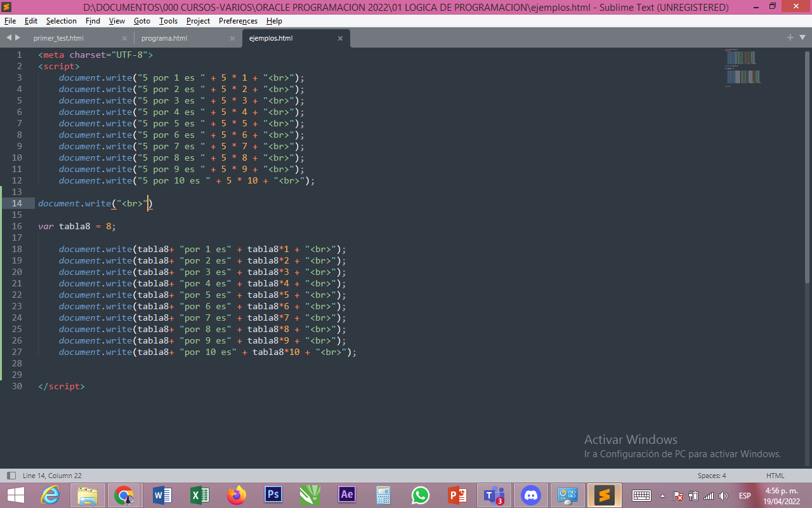Open the action center flag tray icon
This screenshot has width=812, height=508.
(x=678, y=496)
